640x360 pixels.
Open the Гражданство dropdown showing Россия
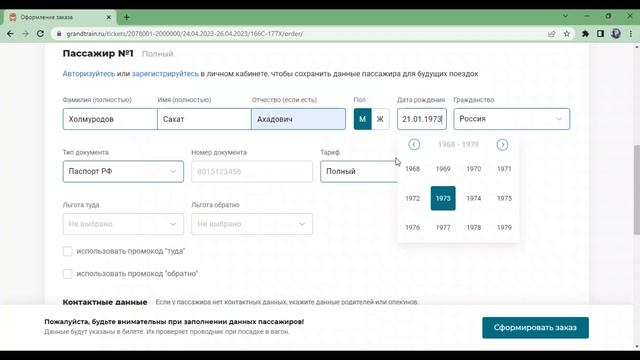(511, 119)
